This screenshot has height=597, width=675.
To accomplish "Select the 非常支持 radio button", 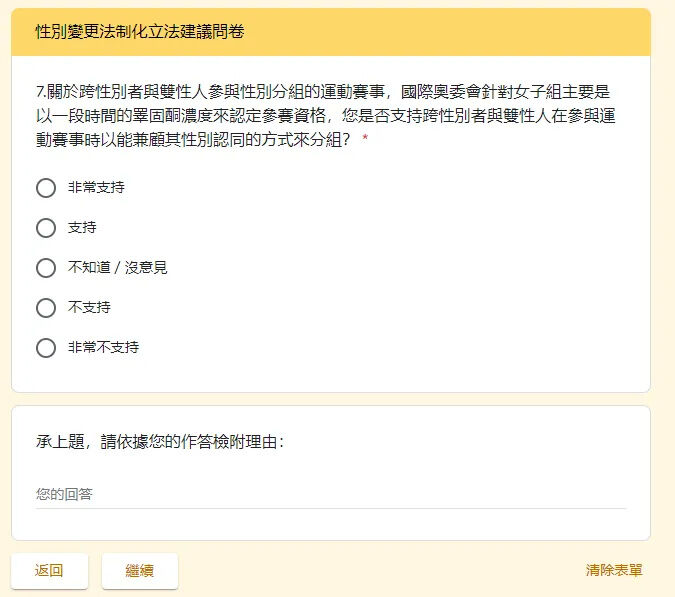I will point(46,188).
